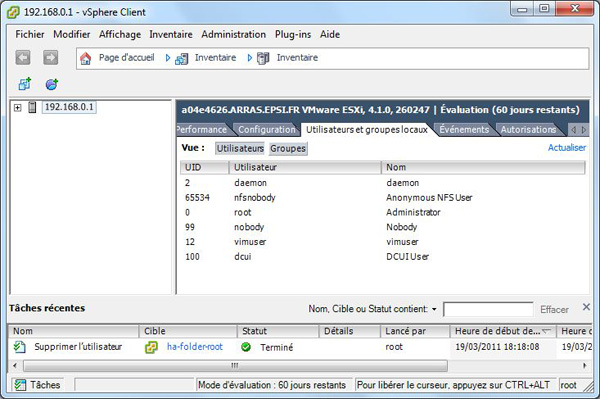Select the Supprimer l'utilisateur task text

click(x=78, y=347)
